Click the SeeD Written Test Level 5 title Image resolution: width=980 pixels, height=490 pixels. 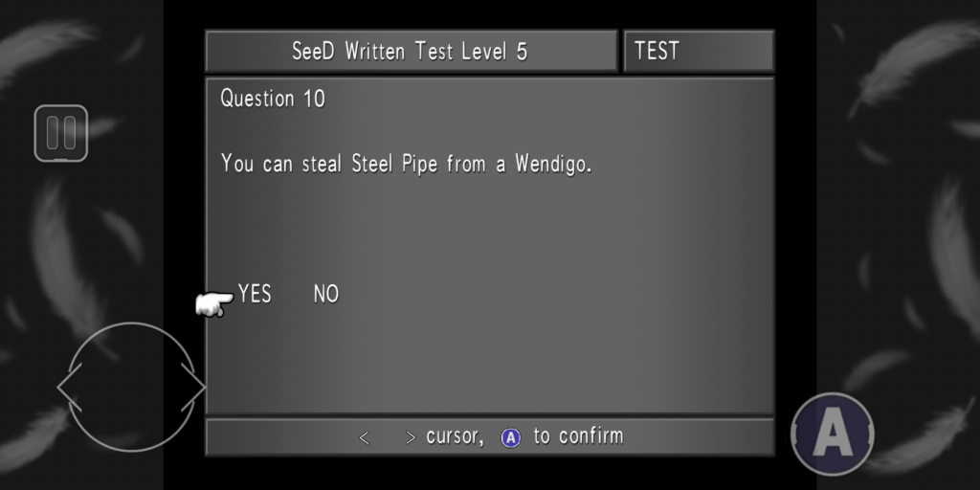(x=410, y=52)
